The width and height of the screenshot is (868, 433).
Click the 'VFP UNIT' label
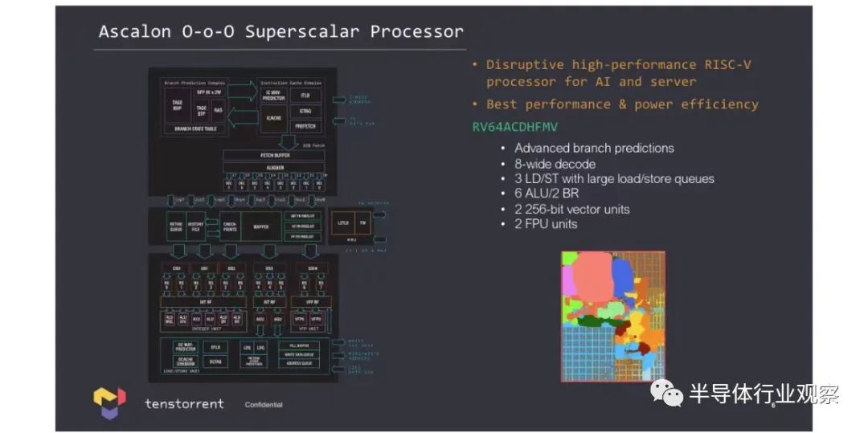309,329
